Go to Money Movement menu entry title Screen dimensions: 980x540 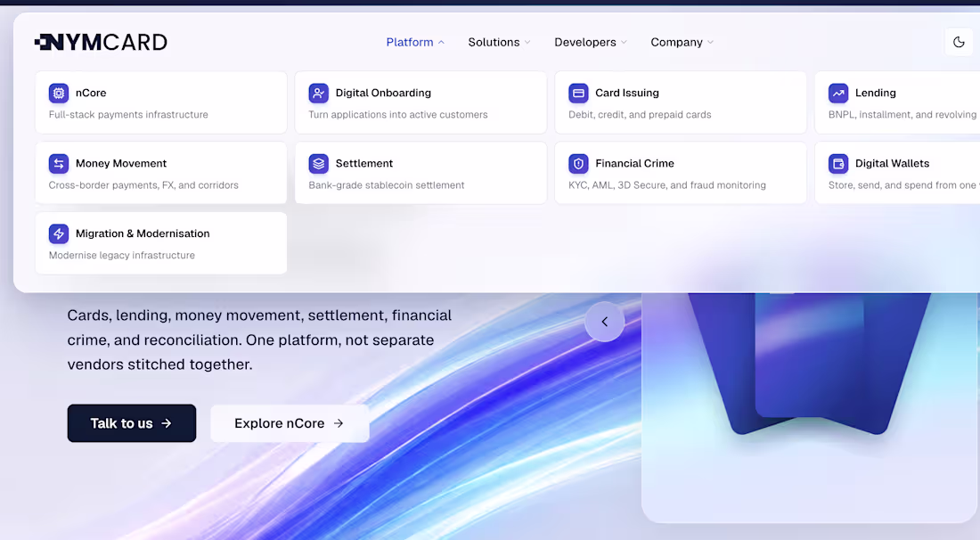coord(121,163)
